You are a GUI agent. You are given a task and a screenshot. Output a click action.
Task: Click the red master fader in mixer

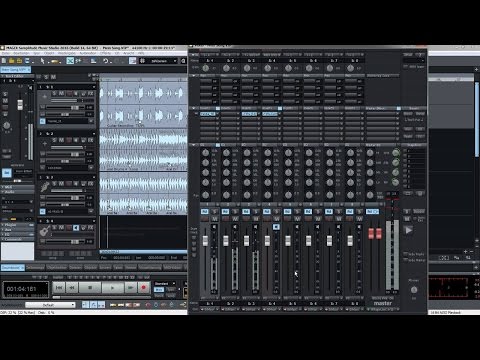[375, 233]
